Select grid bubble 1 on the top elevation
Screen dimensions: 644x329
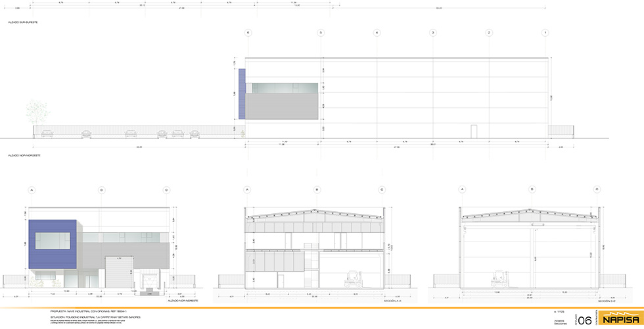point(545,32)
